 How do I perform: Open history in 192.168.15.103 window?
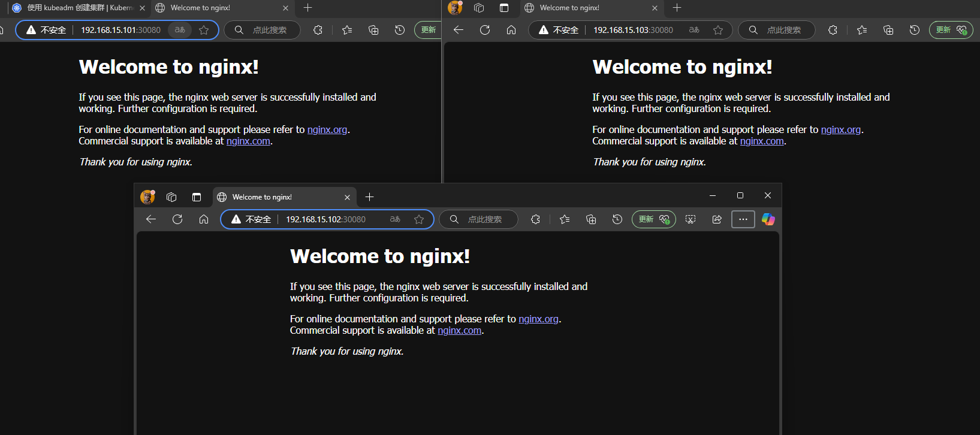tap(915, 30)
